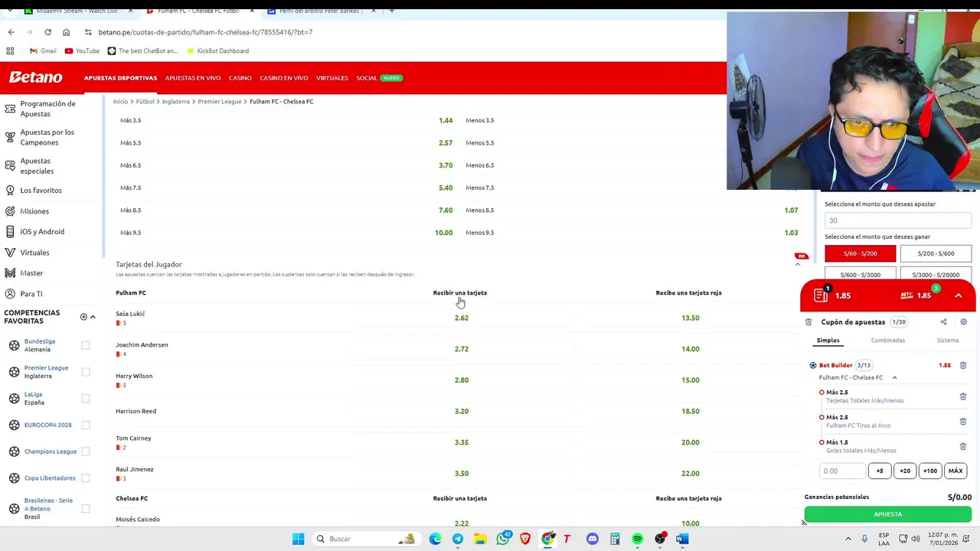
Task: Open the Apuestas Deportivas menu
Action: coord(120,78)
